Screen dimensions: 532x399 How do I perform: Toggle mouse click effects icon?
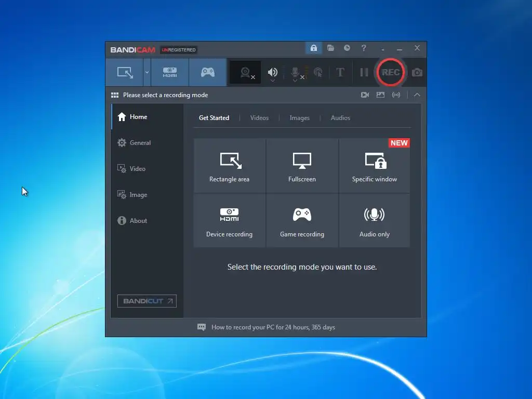pos(318,72)
